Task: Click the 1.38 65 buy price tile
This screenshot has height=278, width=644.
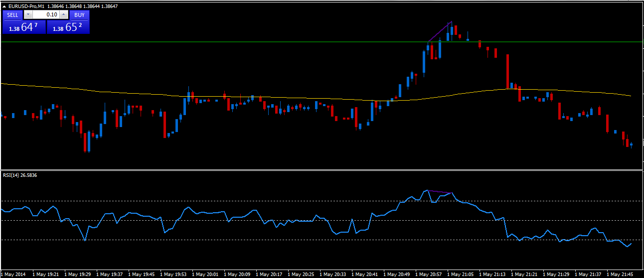Action: (68, 27)
